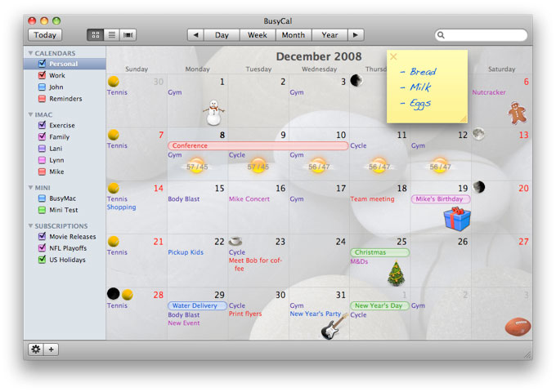Switch to Week view

258,34
